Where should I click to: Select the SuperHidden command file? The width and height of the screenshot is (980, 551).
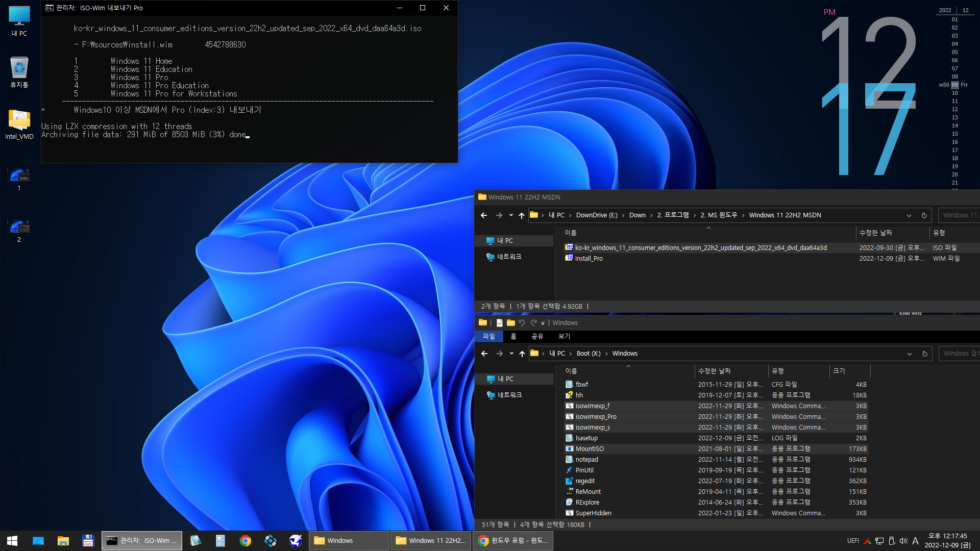coord(716,513)
